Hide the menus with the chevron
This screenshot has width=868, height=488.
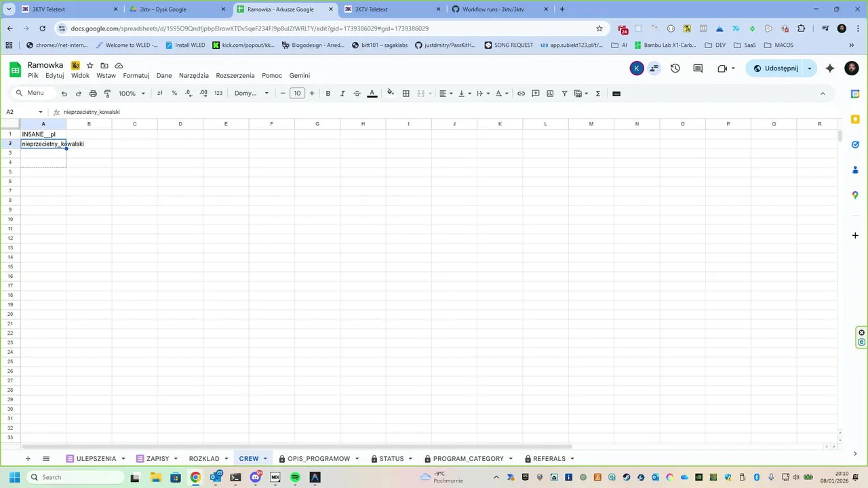click(x=823, y=94)
